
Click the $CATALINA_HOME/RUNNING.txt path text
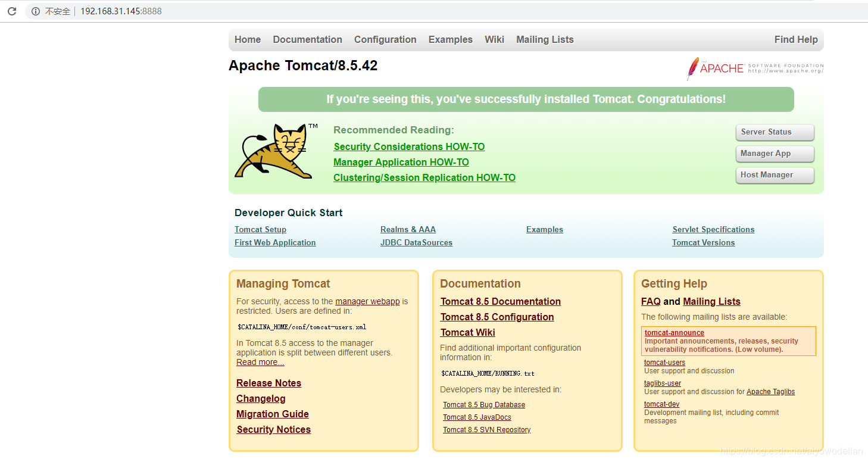click(x=488, y=373)
